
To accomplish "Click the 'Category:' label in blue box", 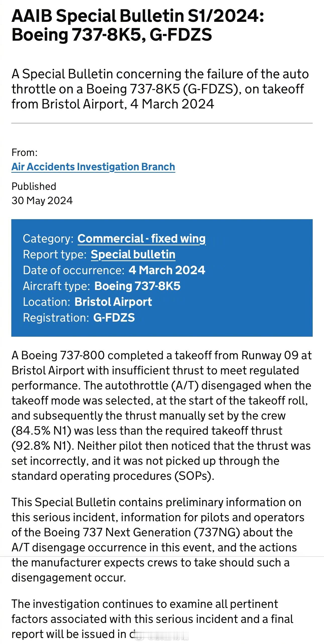I will click(48, 239).
